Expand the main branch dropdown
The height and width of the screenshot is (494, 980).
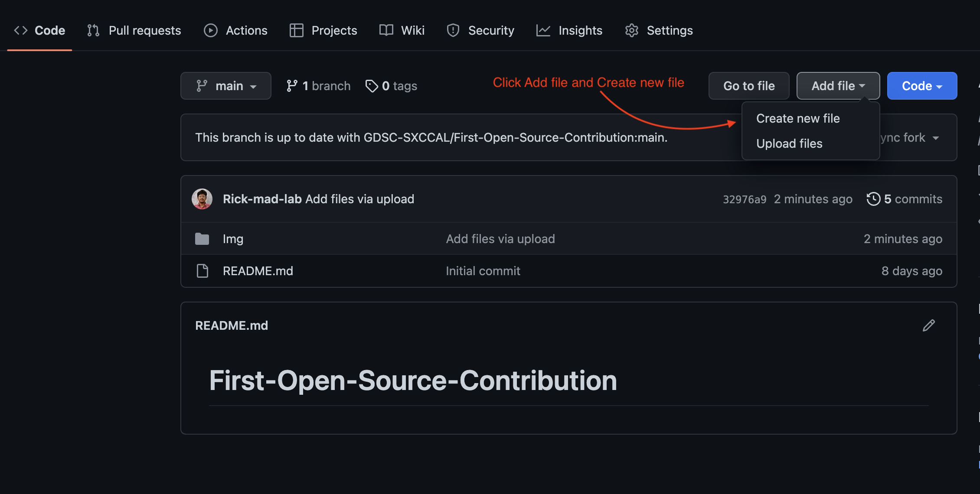226,86
